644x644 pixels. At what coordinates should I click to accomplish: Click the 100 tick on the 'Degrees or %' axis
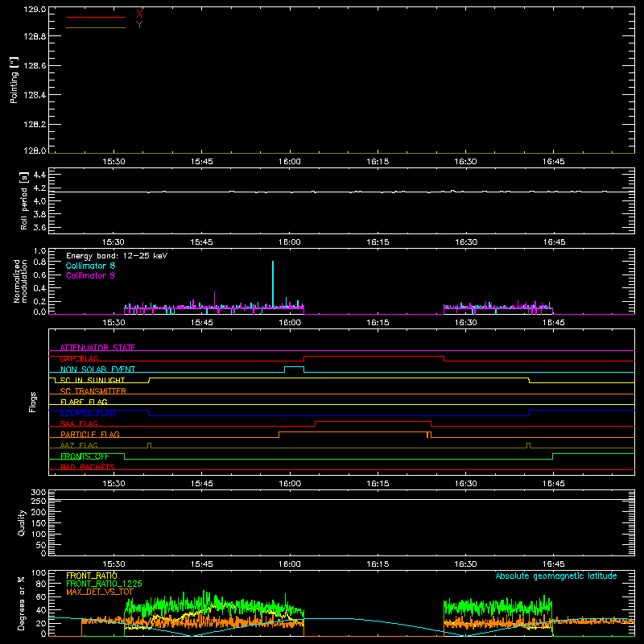pyautogui.click(x=39, y=573)
